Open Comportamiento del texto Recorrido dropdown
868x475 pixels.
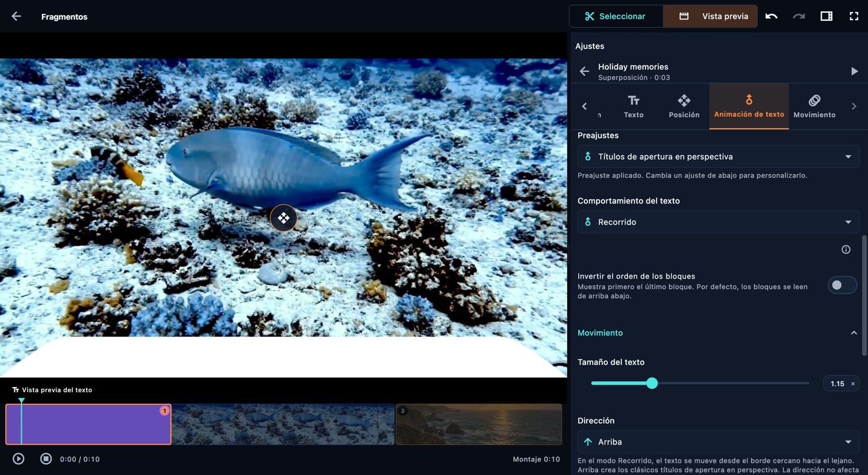tap(718, 222)
